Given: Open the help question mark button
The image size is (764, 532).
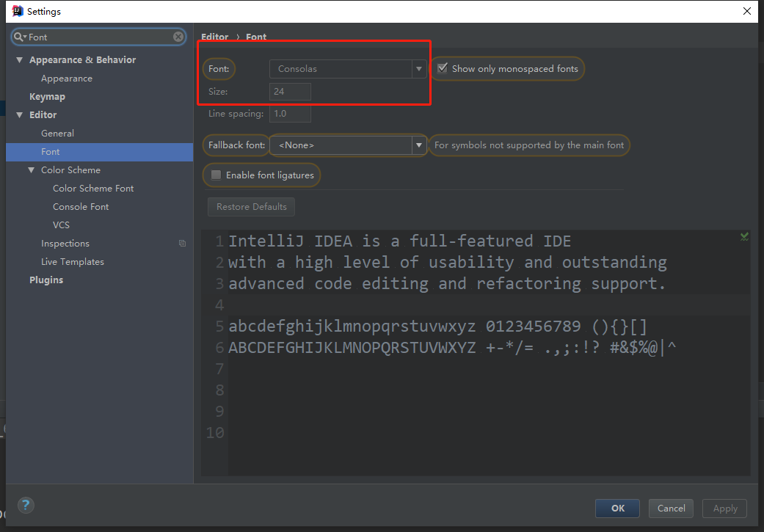Looking at the screenshot, I should [x=26, y=505].
